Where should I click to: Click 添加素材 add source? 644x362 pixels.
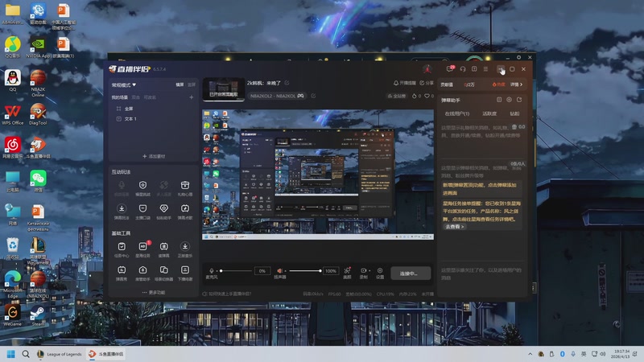[154, 156]
